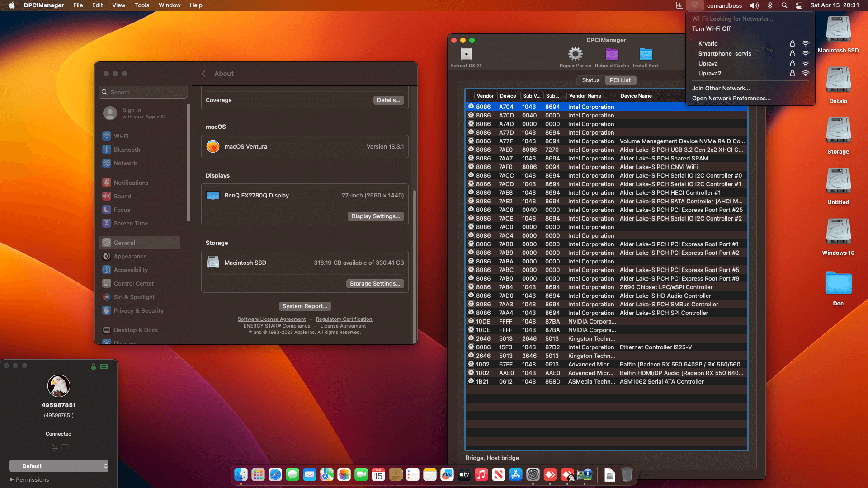Click the back chevron on About page
The image size is (868, 488).
tap(203, 73)
